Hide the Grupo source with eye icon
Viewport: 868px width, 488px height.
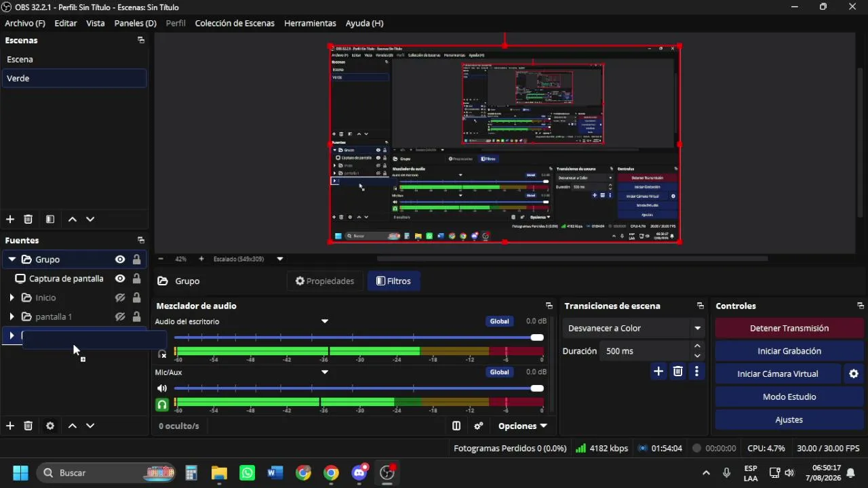pos(120,260)
